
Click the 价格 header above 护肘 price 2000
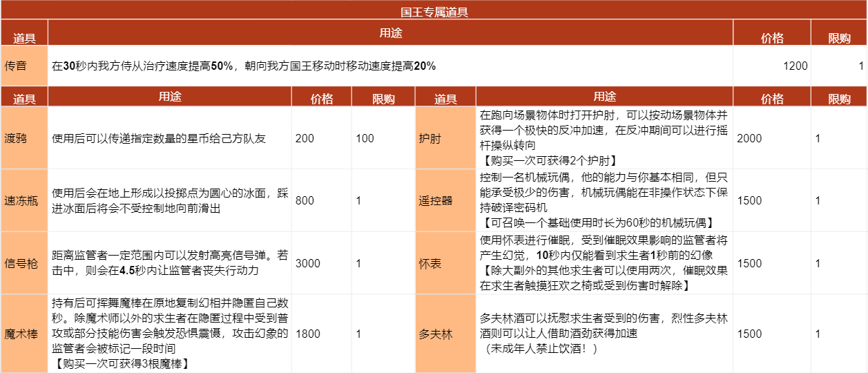772,99
